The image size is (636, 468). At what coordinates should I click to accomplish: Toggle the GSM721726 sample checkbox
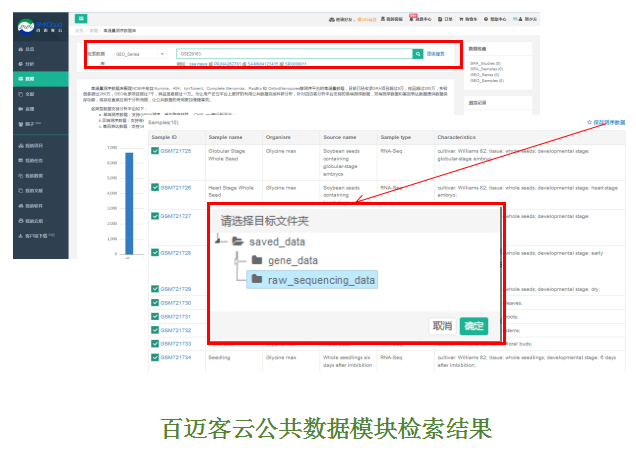(155, 187)
